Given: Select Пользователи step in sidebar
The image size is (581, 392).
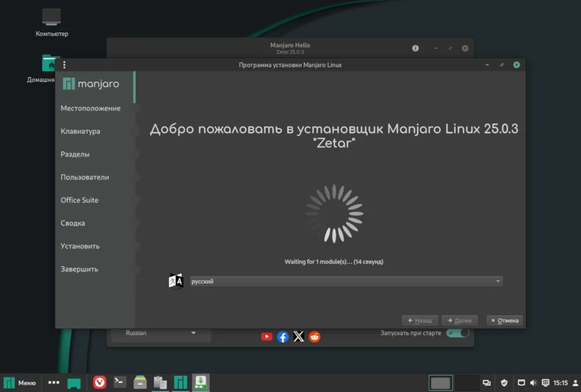Looking at the screenshot, I should tap(85, 177).
